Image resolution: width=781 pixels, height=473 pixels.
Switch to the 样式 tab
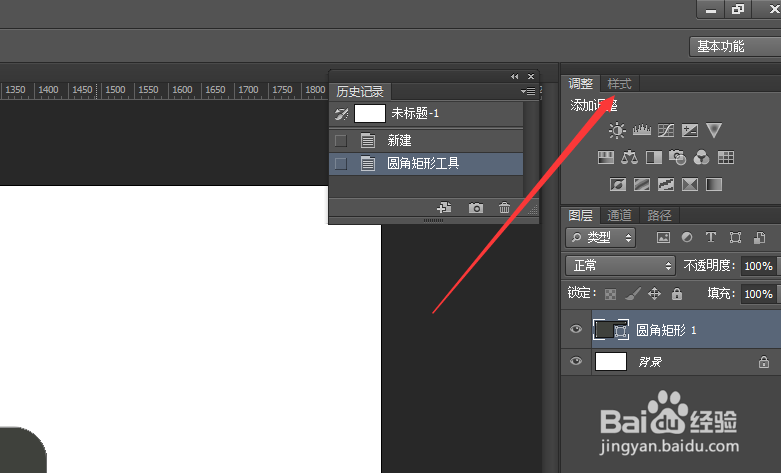point(619,83)
